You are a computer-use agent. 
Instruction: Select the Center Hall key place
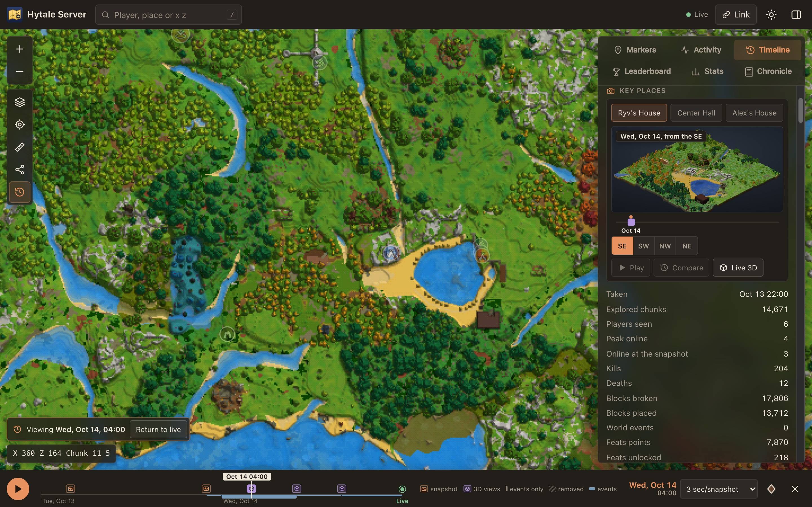click(696, 113)
